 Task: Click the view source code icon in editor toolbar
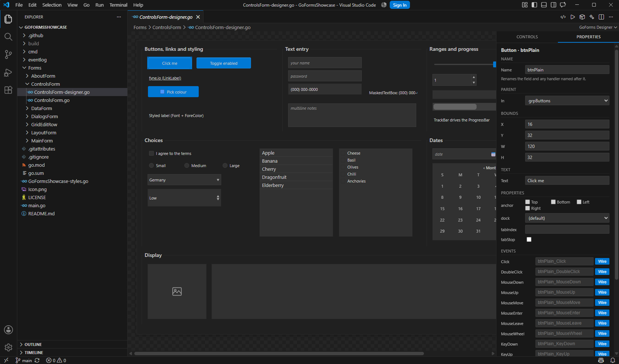click(x=563, y=17)
